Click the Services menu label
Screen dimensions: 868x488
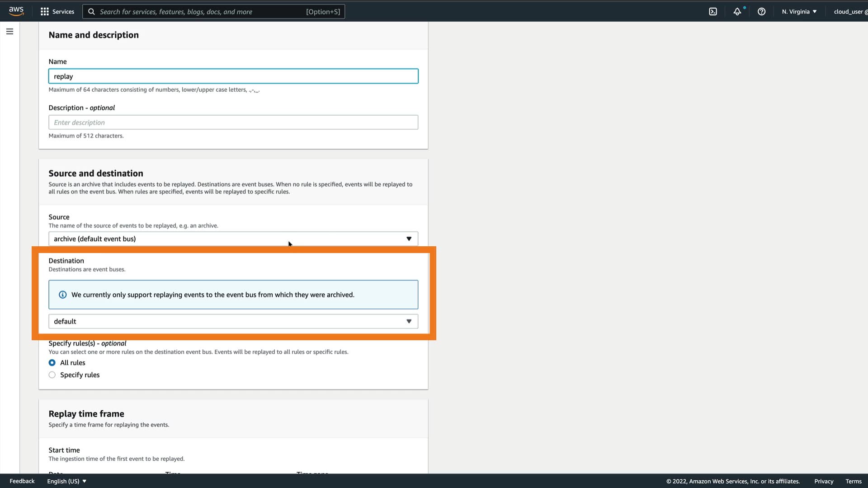[x=63, y=12]
